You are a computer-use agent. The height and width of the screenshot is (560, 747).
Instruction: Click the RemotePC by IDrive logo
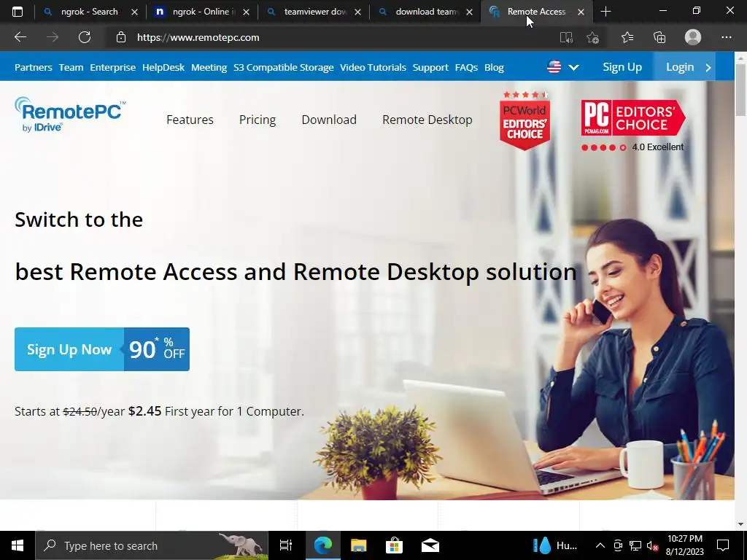coord(70,114)
